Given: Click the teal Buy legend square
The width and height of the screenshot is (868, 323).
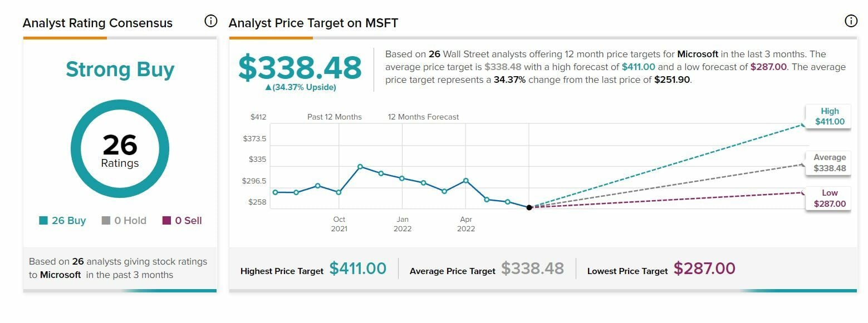Looking at the screenshot, I should [x=43, y=221].
